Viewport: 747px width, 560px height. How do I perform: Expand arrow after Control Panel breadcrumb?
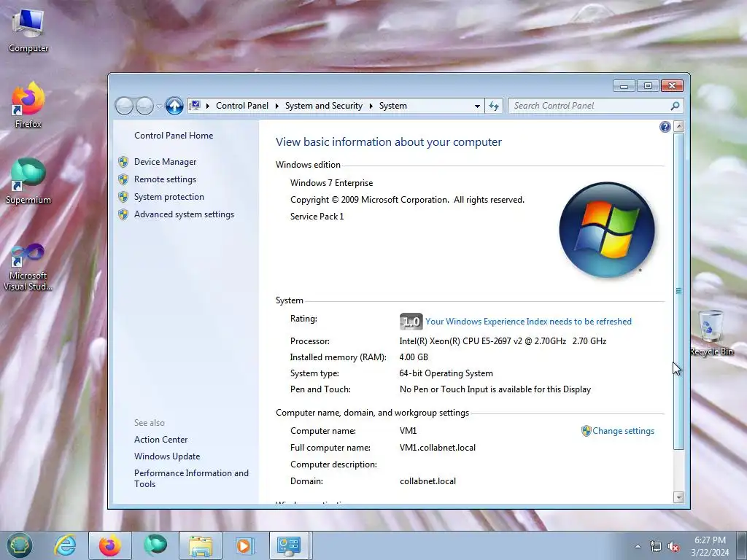(276, 106)
